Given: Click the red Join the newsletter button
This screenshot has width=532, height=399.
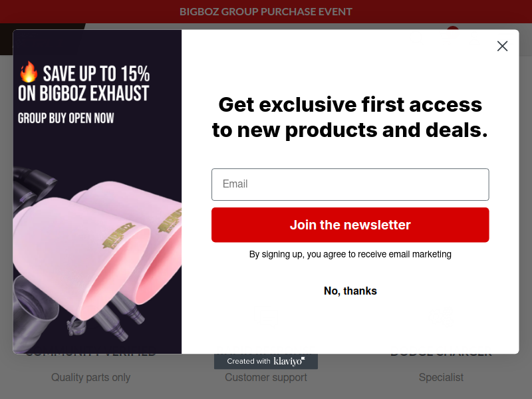Looking at the screenshot, I should [350, 225].
